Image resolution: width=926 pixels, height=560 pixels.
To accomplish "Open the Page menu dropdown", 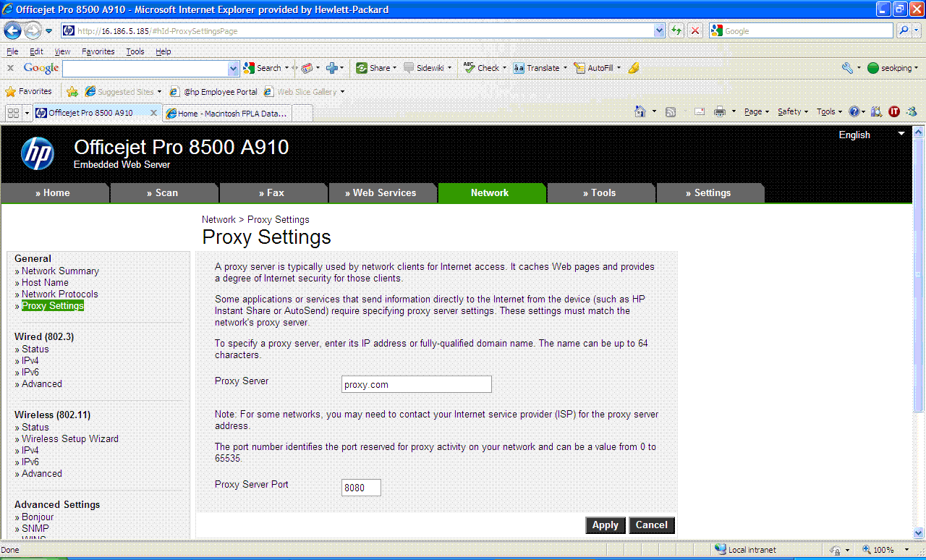I will click(757, 111).
